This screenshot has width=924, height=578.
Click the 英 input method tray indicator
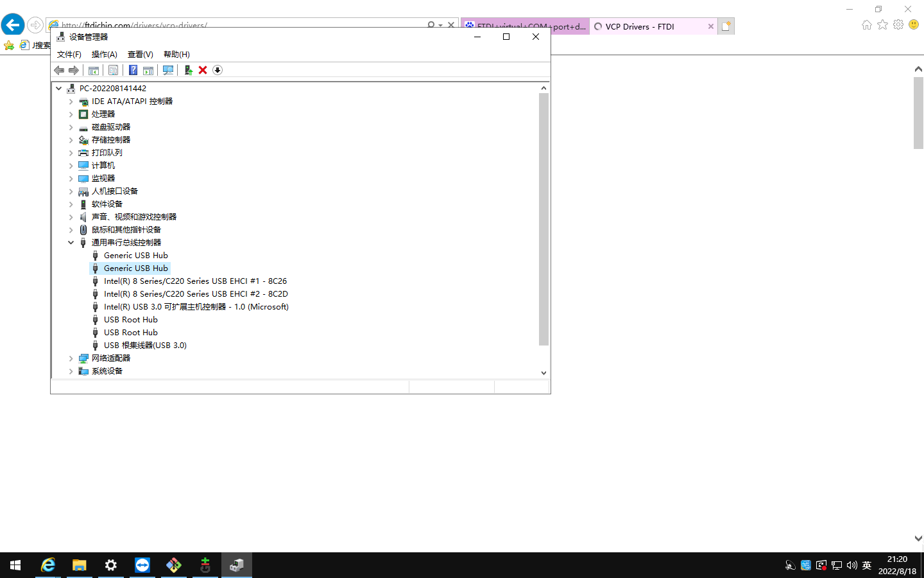coord(867,565)
